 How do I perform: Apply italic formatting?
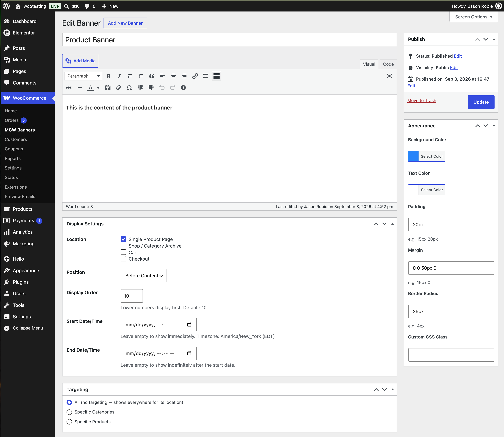[119, 76]
